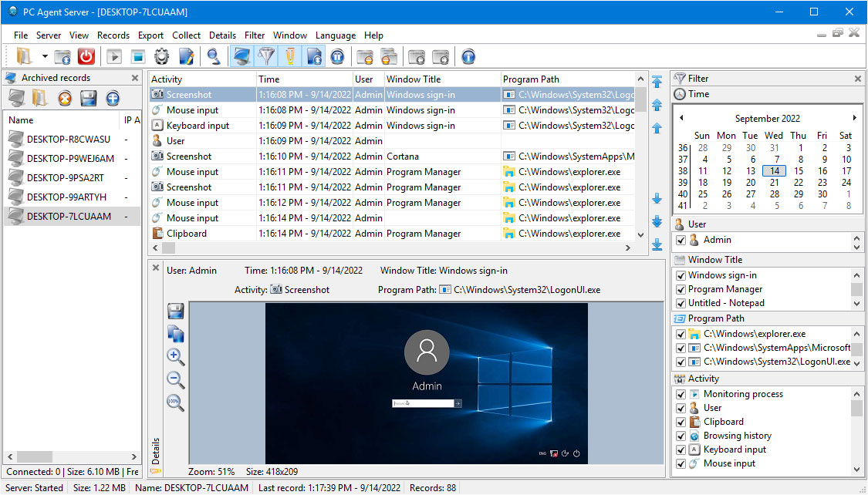Reset preview zoom to 100%

[176, 402]
